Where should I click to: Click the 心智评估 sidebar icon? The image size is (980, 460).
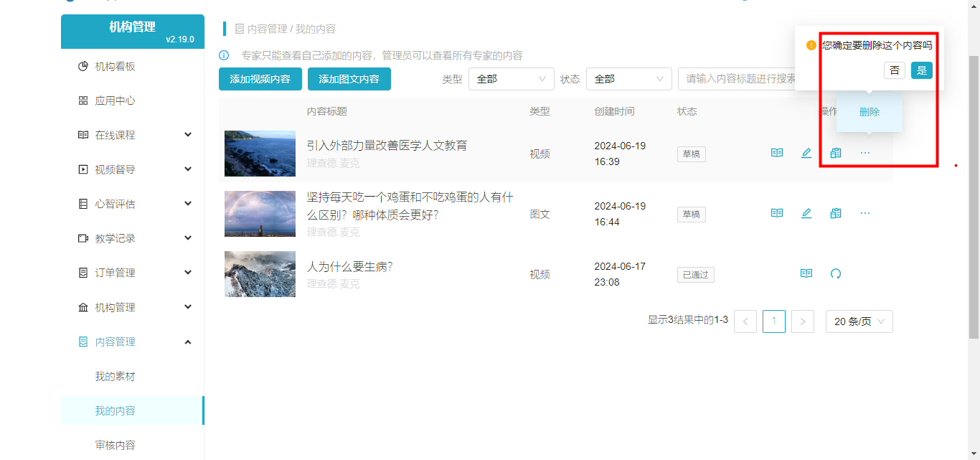[x=83, y=205]
